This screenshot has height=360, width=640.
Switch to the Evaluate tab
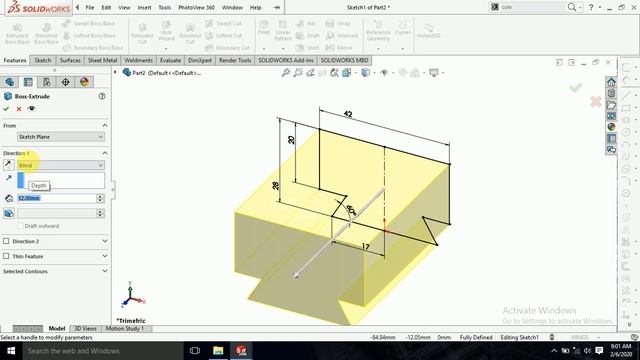coord(170,60)
